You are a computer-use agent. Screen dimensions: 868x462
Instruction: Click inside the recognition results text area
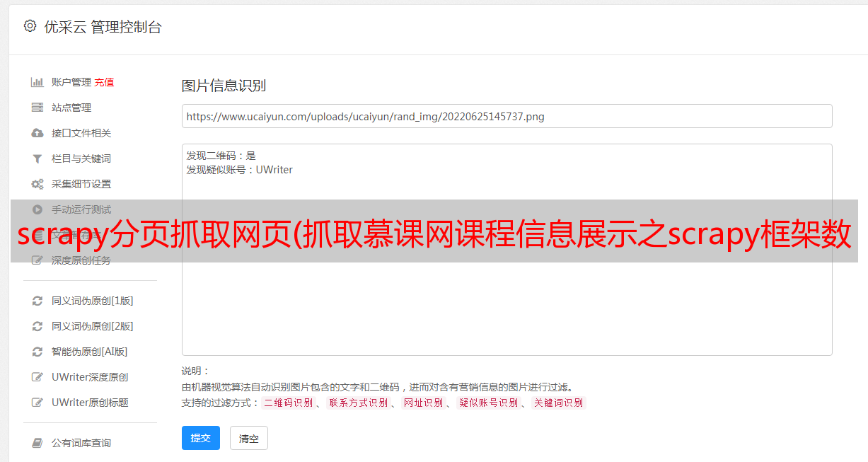point(507,250)
